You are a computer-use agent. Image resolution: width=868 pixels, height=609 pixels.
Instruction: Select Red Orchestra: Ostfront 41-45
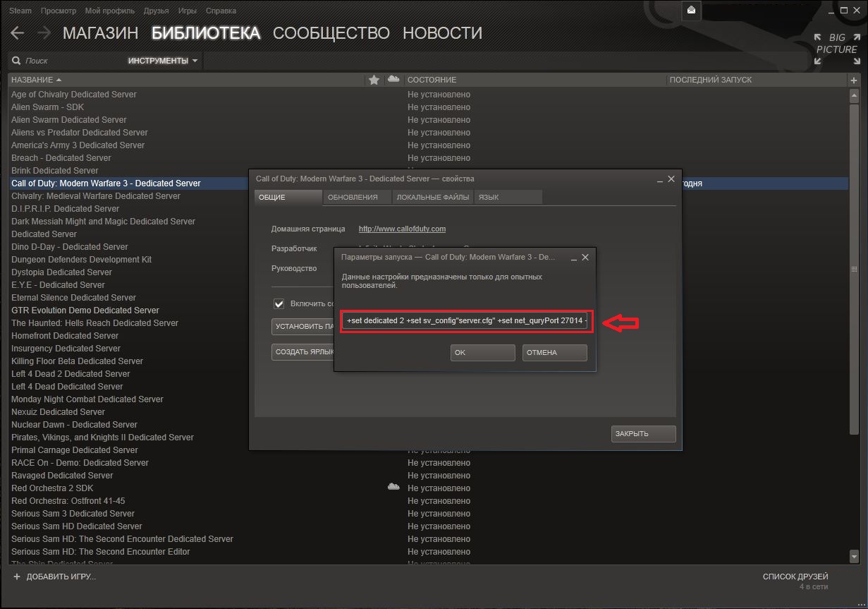pyautogui.click(x=68, y=501)
